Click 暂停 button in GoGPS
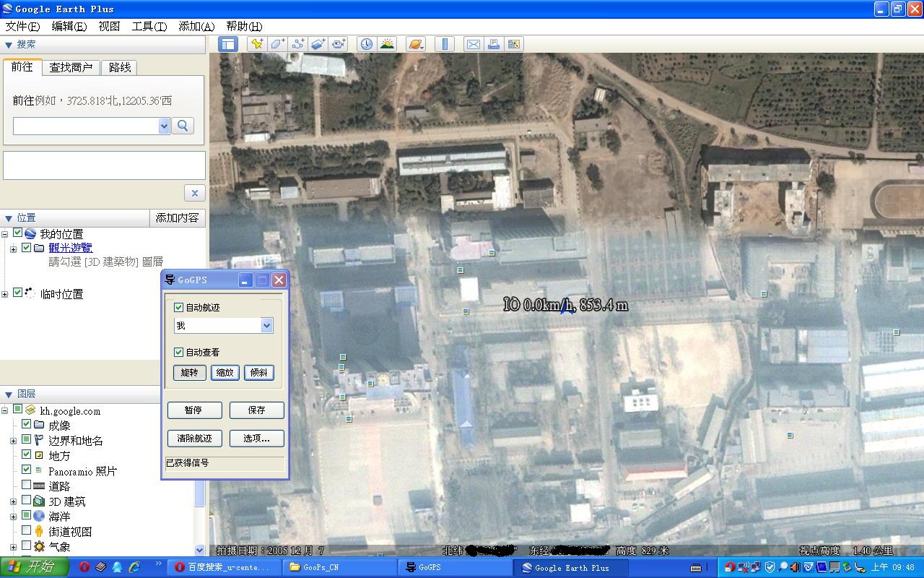 (x=193, y=410)
